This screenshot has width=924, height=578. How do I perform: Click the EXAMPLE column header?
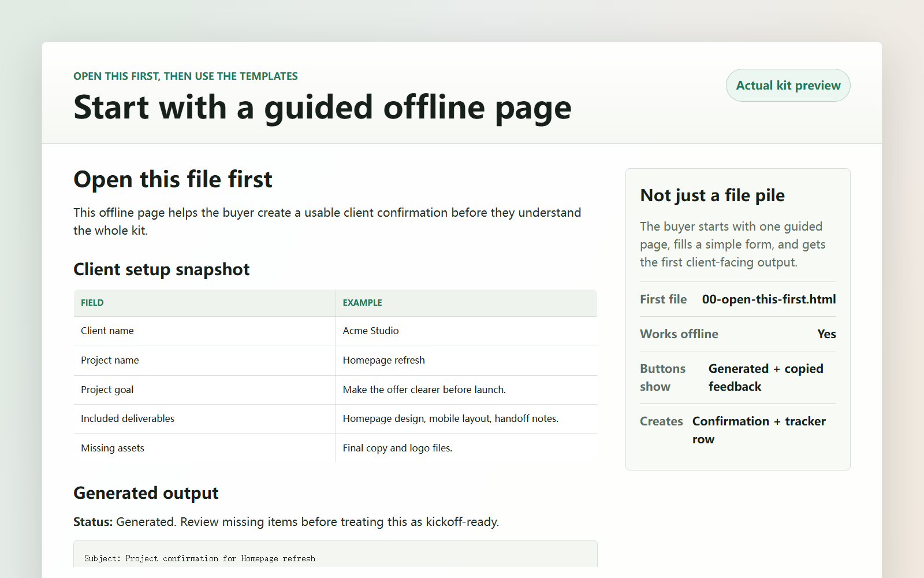click(x=466, y=303)
